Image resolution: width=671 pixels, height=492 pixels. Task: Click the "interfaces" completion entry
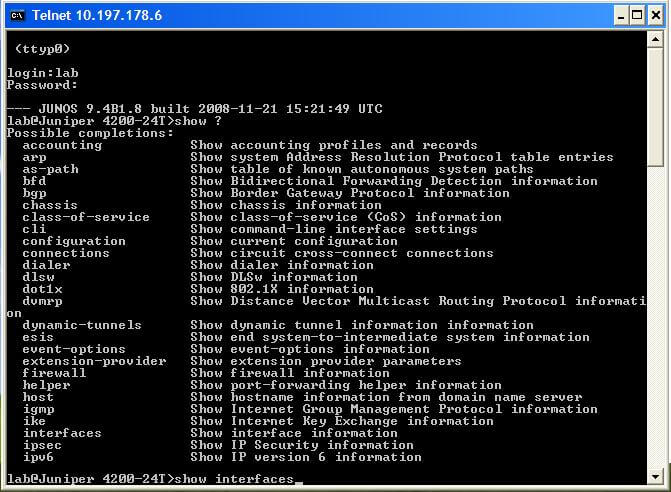62,433
